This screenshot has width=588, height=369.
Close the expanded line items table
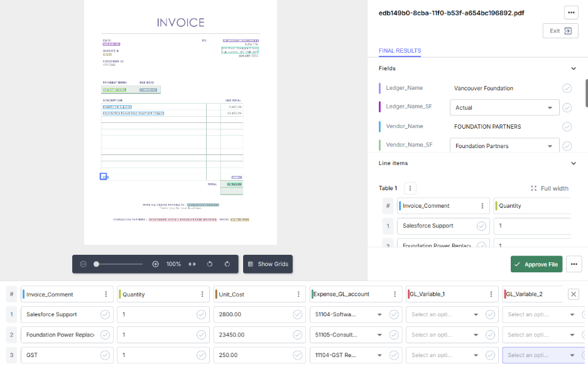click(574, 294)
